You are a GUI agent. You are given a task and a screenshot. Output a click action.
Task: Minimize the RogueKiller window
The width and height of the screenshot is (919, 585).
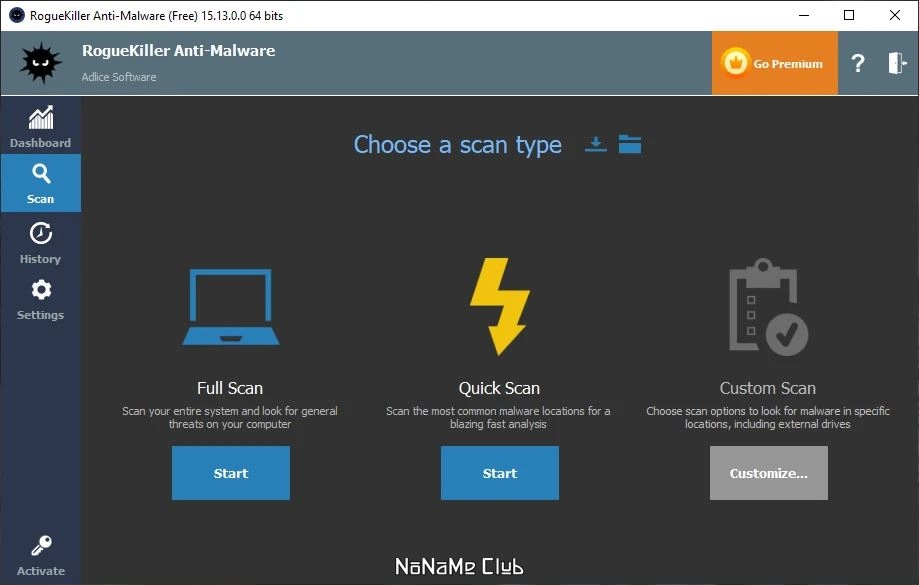[804, 15]
